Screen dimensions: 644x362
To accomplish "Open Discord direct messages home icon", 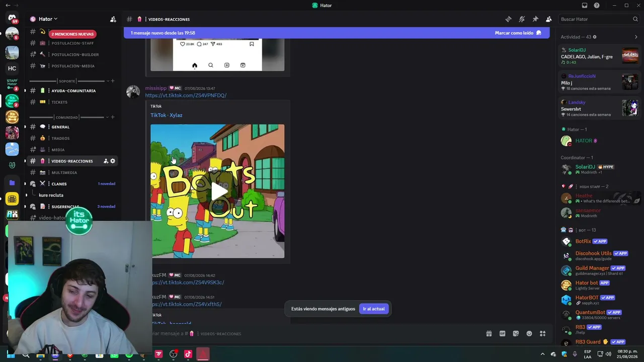I will (x=12, y=18).
